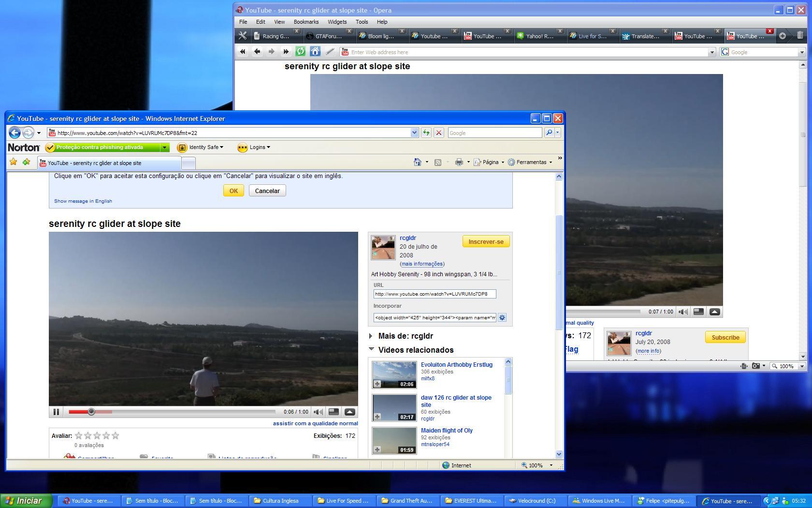Click Opera fast forward button

(x=286, y=51)
